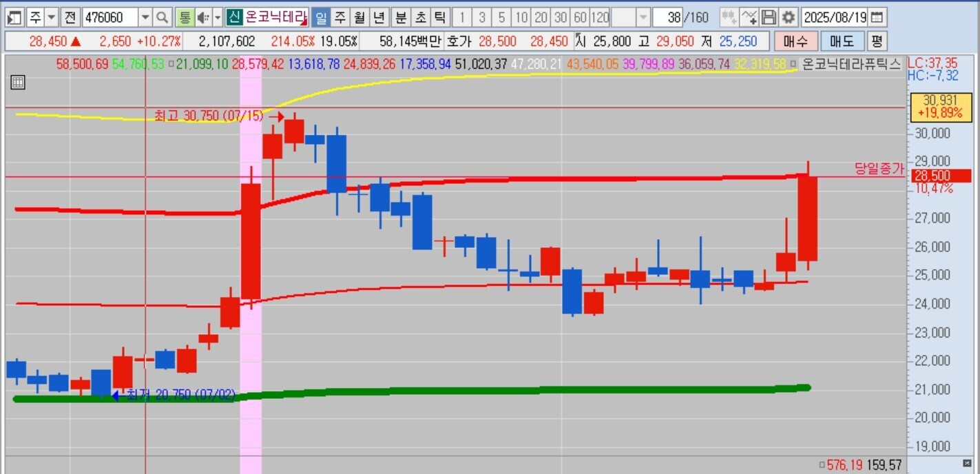Viewport: 980px width, 474px height.
Task: Select the 10 interval button
Action: 521,17
